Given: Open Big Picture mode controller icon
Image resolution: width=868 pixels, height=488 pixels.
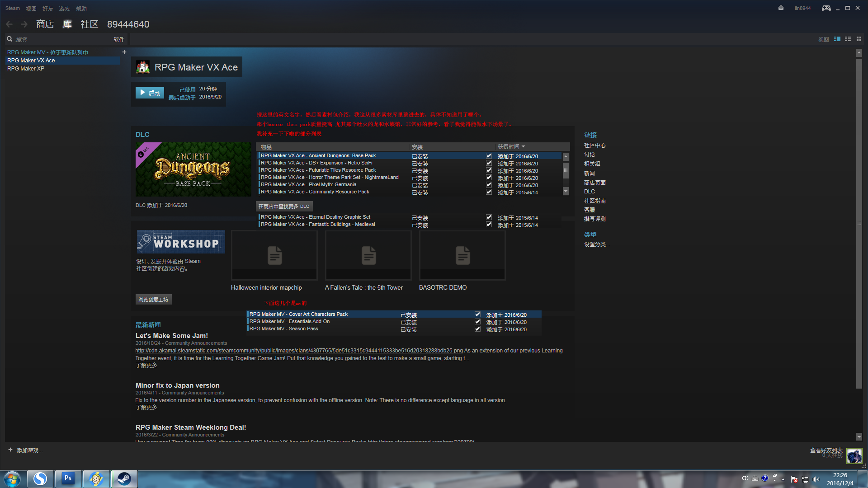Looking at the screenshot, I should pos(826,8).
